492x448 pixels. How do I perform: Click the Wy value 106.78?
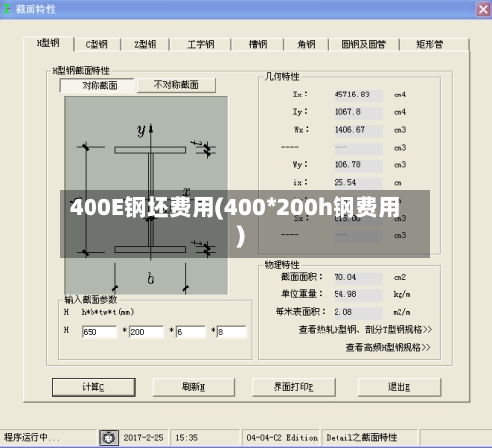(x=358, y=165)
